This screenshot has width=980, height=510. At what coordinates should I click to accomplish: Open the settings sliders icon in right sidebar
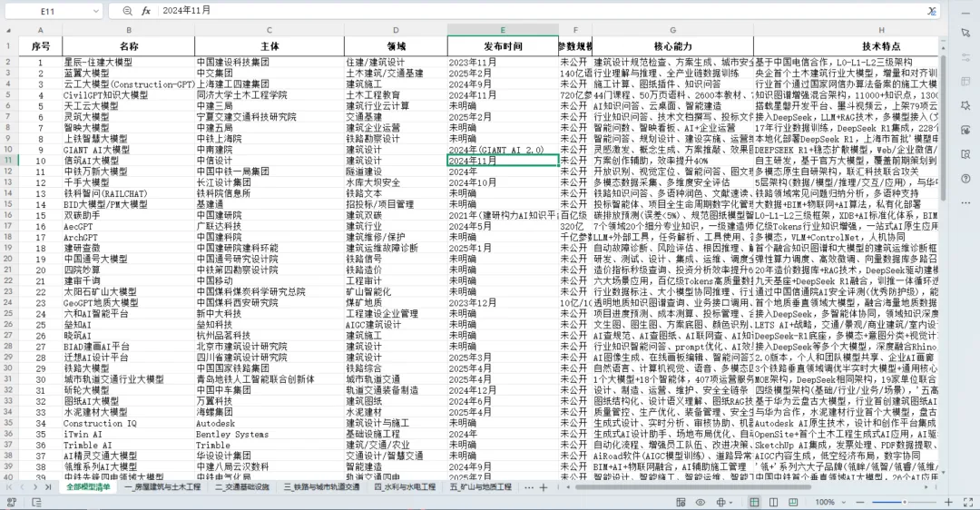[965, 57]
